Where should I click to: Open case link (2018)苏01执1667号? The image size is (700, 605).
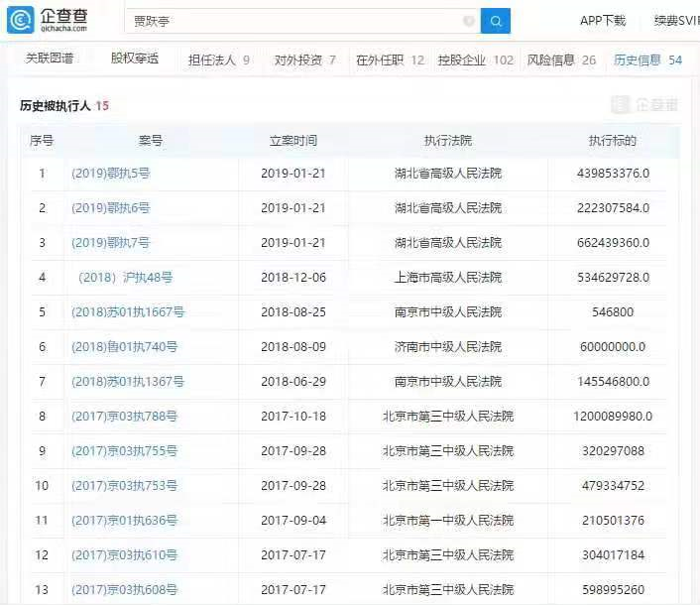[x=128, y=312]
